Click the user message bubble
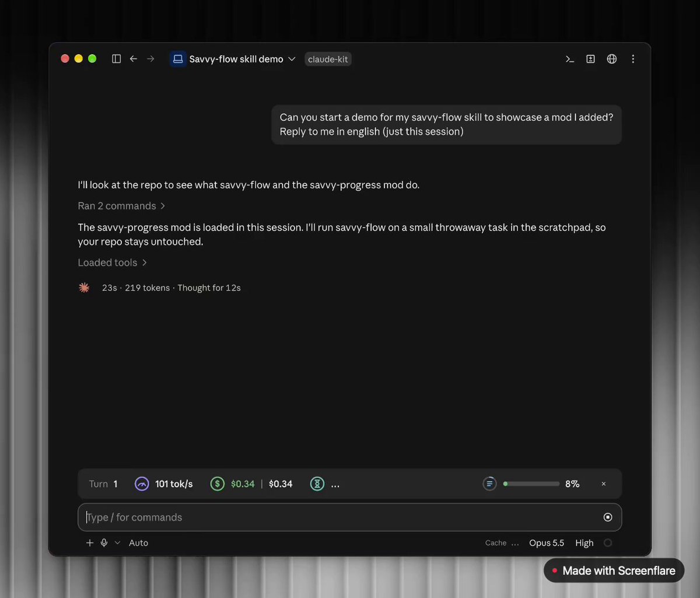 pyautogui.click(x=446, y=124)
